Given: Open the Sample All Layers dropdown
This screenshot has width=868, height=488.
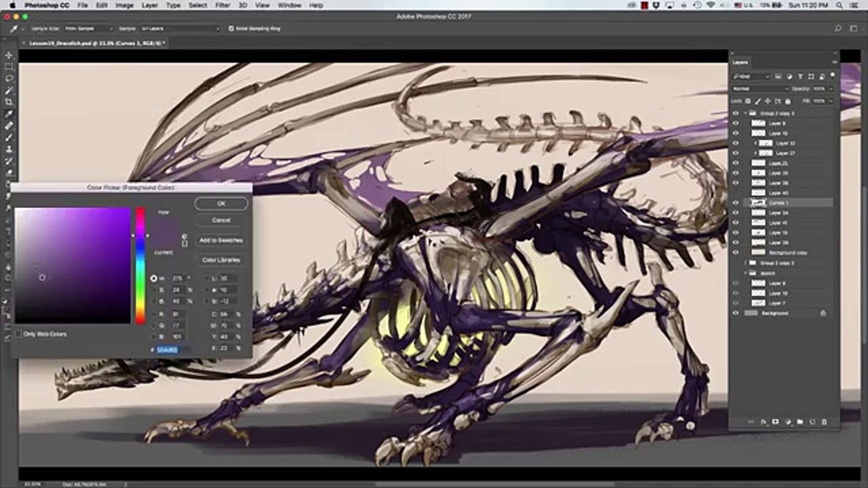Looking at the screenshot, I should 179,28.
